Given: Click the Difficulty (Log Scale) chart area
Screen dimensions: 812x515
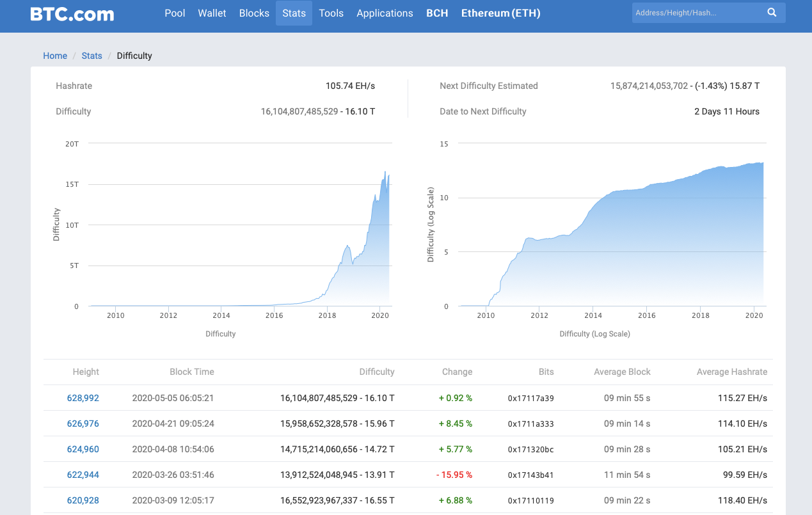Looking at the screenshot, I should [612, 225].
